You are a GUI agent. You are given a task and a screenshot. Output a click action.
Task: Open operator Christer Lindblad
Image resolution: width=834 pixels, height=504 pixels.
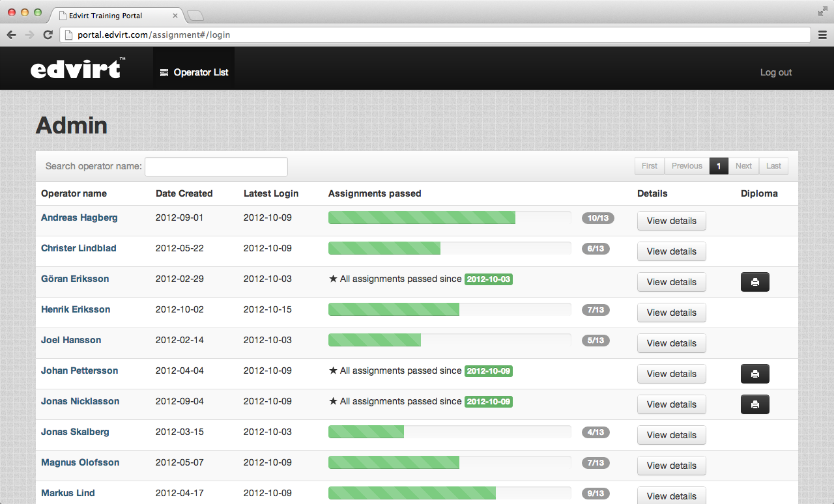pos(78,248)
